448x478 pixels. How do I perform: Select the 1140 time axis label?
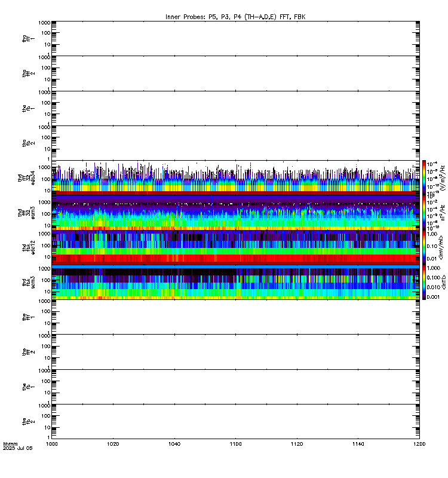(x=358, y=444)
